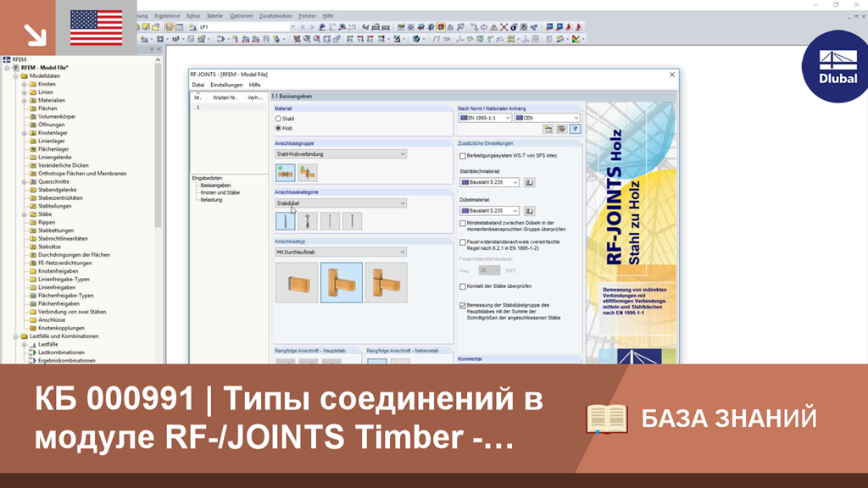Select Basisangaben in Eingabedaten tree
868x488 pixels.
(x=215, y=186)
